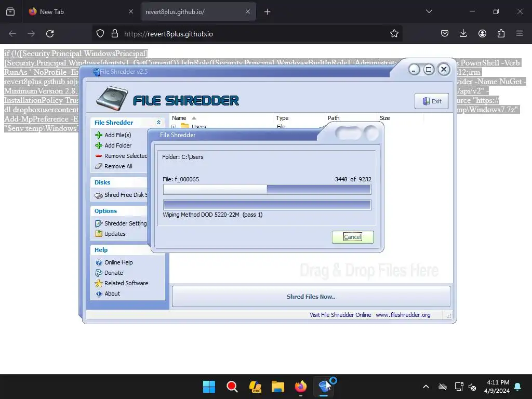Viewport: 532px width, 399px height.
Task: Click the Options section header
Action: pyautogui.click(x=105, y=211)
